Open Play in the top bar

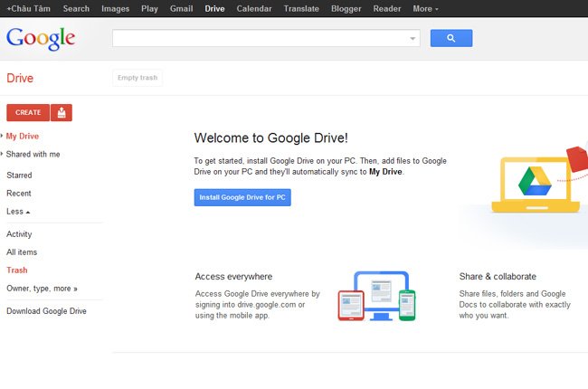[x=149, y=9]
